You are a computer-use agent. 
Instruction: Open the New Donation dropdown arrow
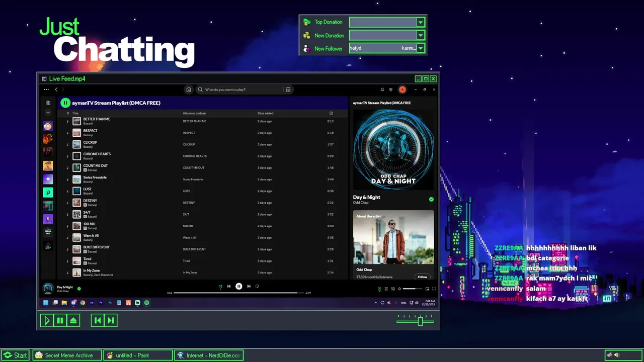click(x=421, y=35)
